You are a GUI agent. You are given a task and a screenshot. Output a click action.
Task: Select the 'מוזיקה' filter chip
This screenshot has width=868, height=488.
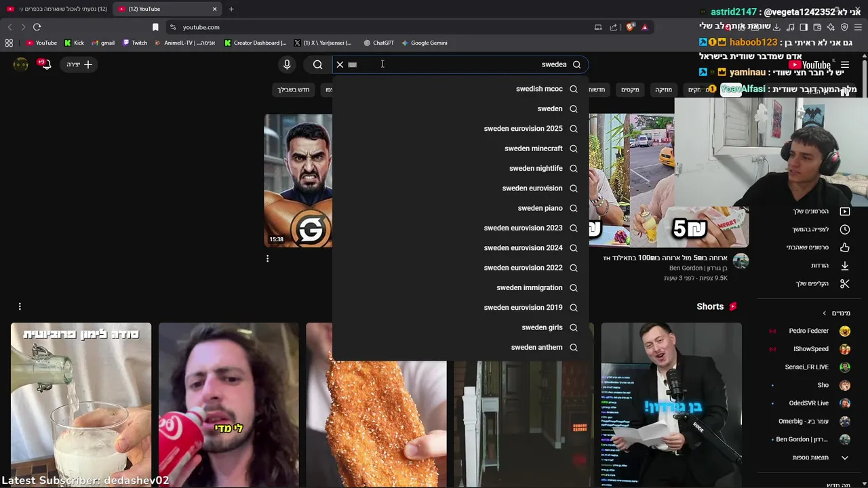pyautogui.click(x=663, y=89)
